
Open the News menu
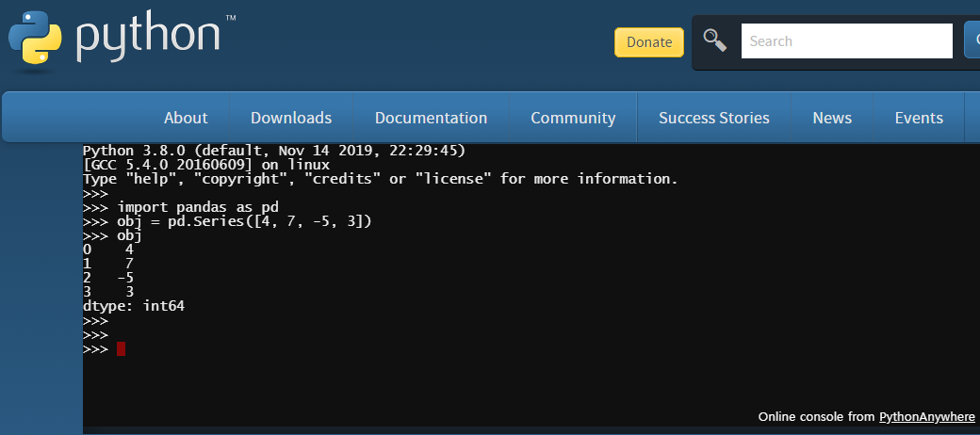832,118
